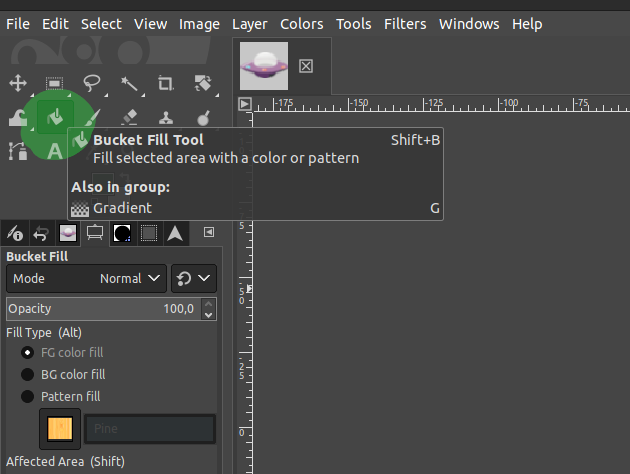This screenshot has height=474, width=630.
Task: Select the Eraser tool
Action: click(x=129, y=118)
